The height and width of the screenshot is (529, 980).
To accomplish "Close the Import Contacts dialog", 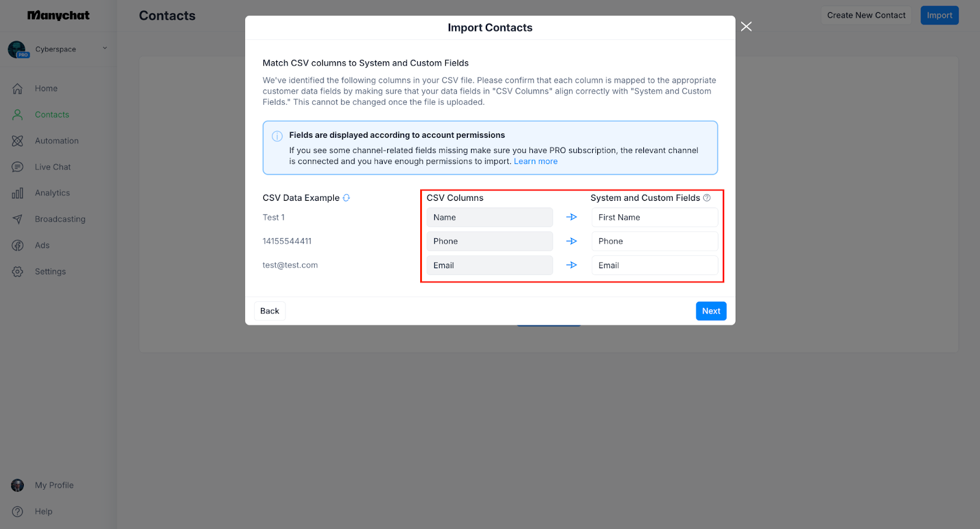I will click(x=746, y=26).
